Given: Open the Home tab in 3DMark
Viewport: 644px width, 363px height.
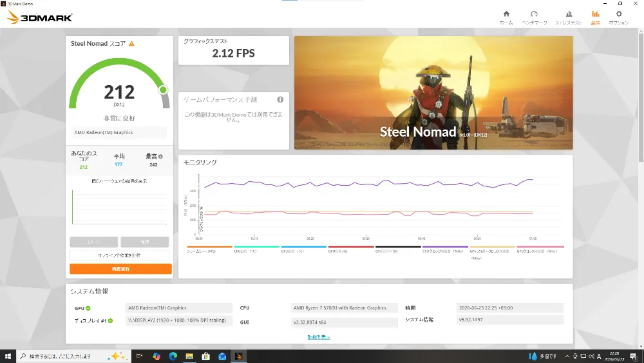Looking at the screenshot, I should (506, 17).
